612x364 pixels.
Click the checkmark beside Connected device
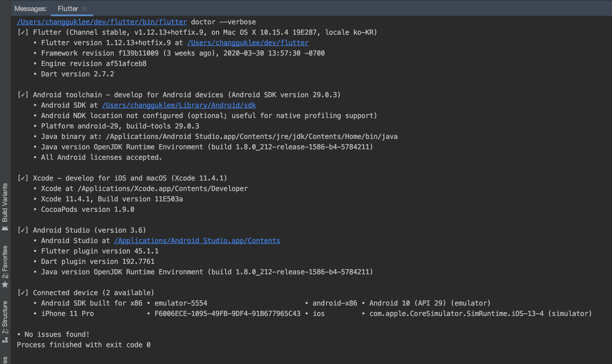(23, 293)
